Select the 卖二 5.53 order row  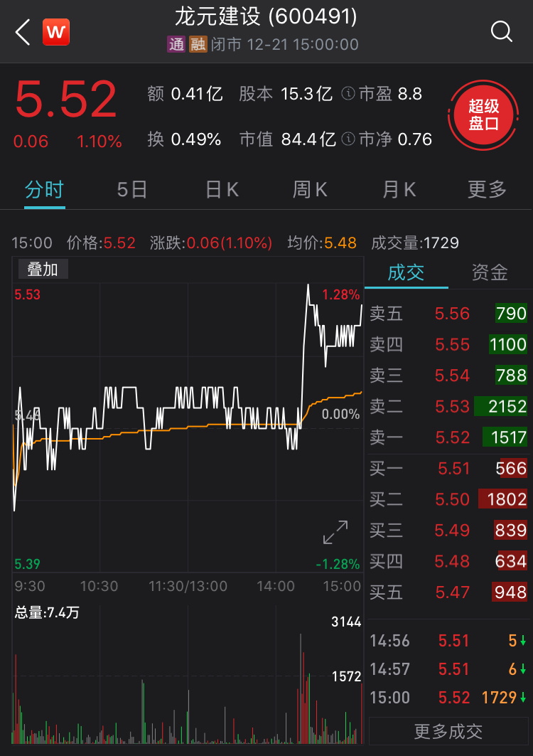click(x=448, y=406)
